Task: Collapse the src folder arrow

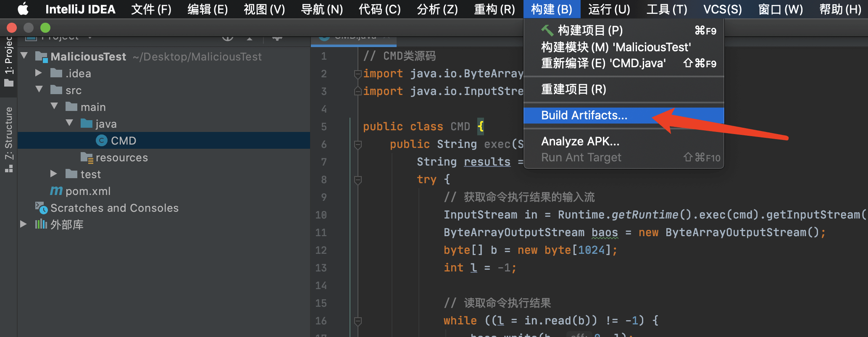Action: click(x=39, y=89)
